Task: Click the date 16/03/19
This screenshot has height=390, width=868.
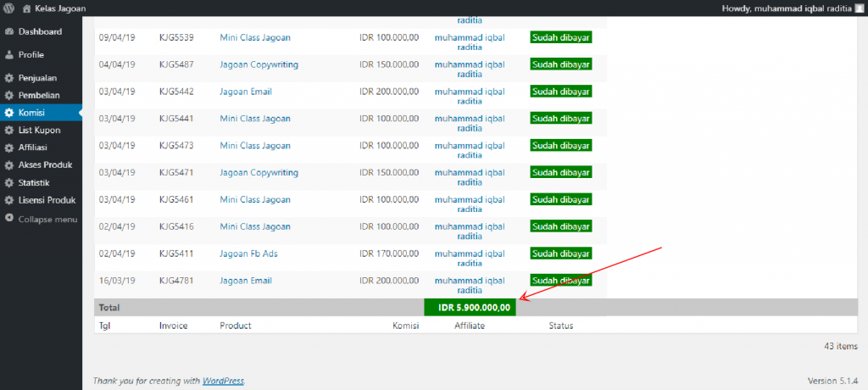Action: (117, 281)
